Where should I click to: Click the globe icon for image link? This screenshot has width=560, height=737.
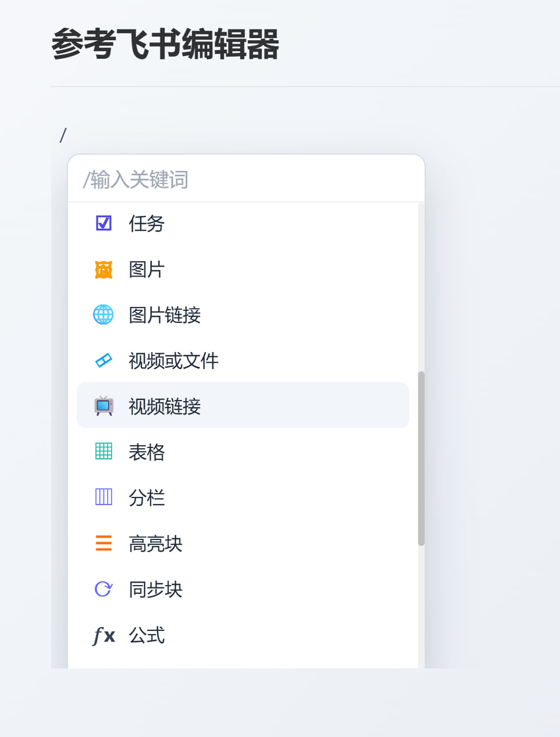click(x=104, y=314)
